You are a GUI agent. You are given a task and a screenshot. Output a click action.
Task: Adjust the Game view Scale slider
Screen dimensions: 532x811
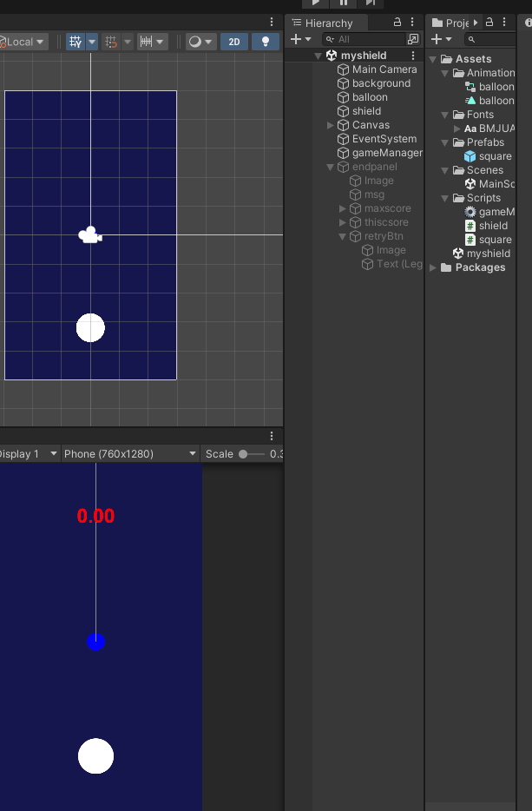(x=252, y=454)
